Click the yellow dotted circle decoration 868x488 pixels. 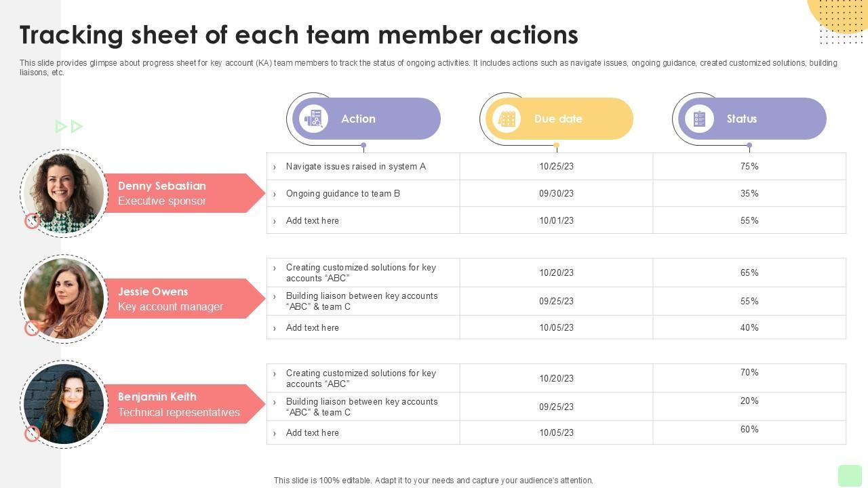point(840,15)
